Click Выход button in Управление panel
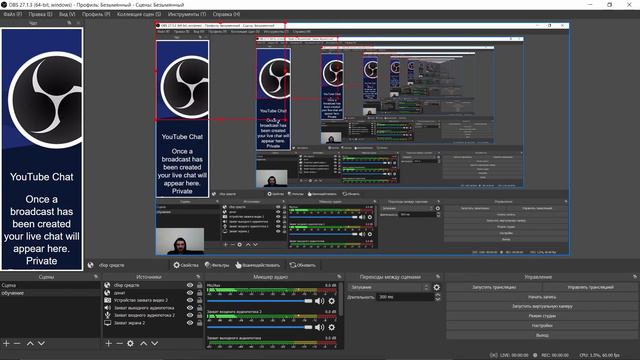Viewport: 640px width, 360px height. point(542,335)
